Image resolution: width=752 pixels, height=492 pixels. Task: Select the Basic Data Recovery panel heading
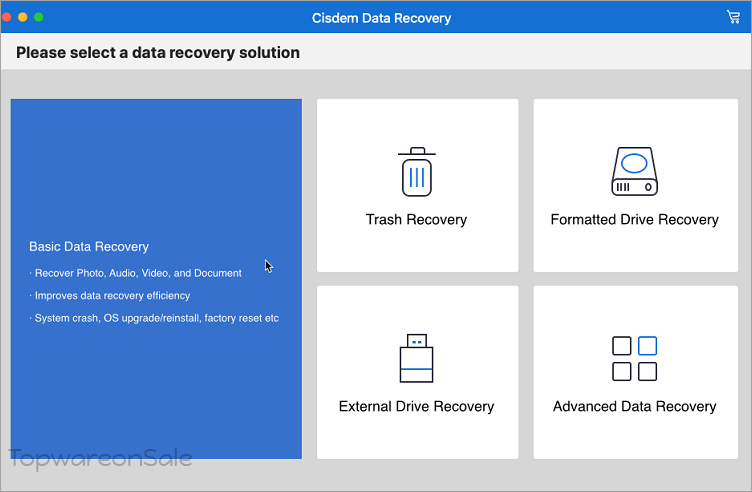pos(89,246)
